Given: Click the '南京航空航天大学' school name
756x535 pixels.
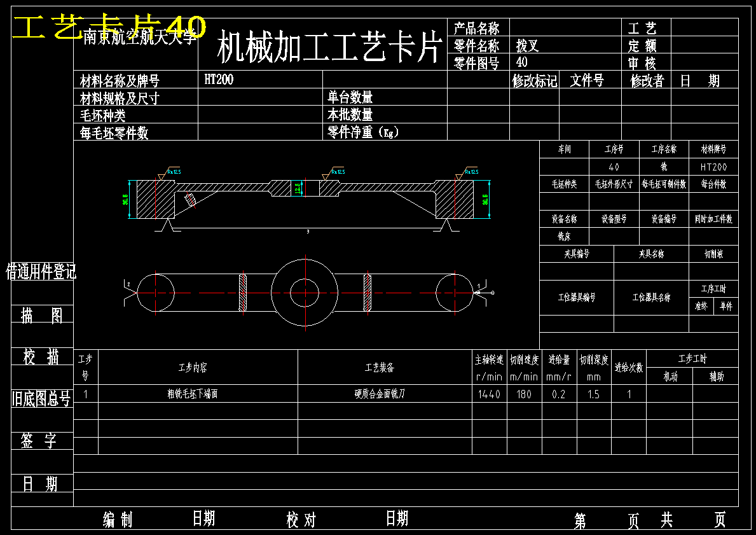Looking at the screenshot, I should (140, 37).
